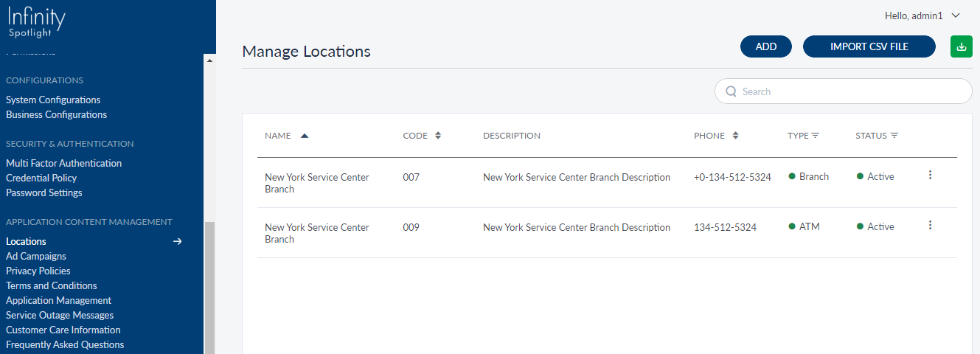Navigate to System Configurations

click(53, 100)
